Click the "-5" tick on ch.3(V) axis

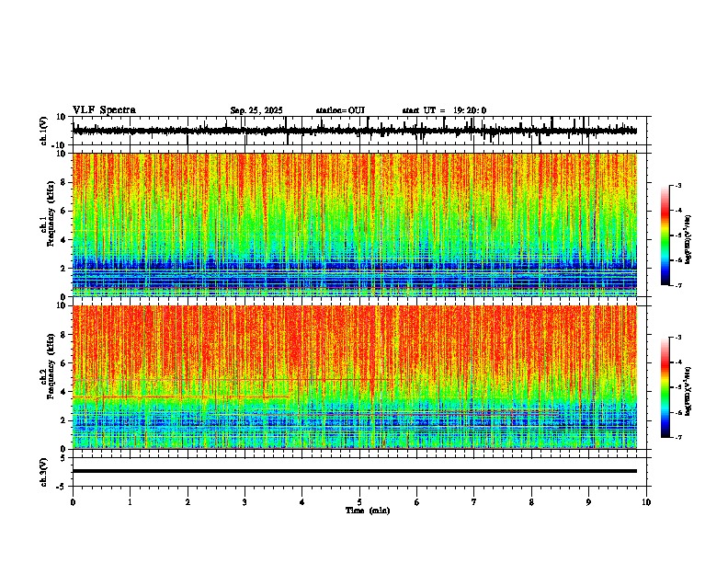pyautogui.click(x=62, y=487)
